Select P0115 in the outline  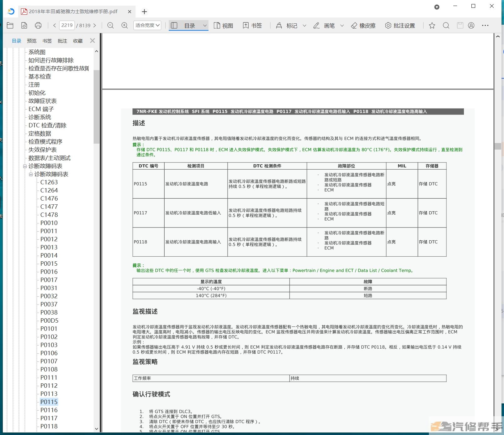point(49,402)
